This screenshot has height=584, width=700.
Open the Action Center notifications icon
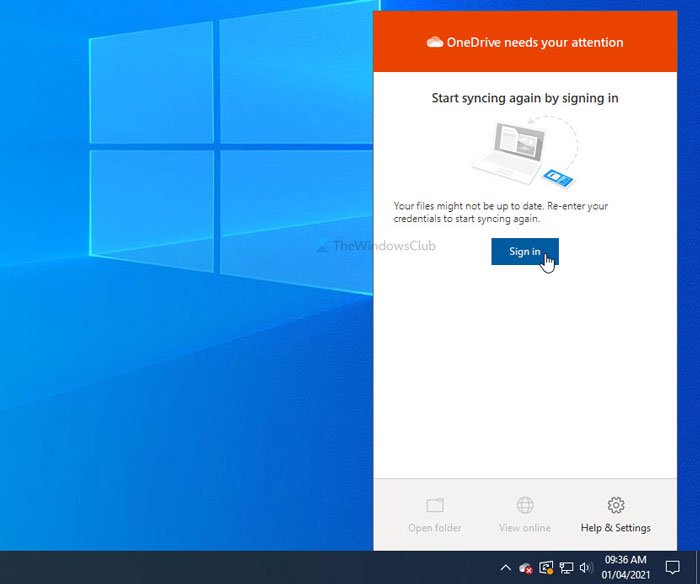(x=672, y=567)
